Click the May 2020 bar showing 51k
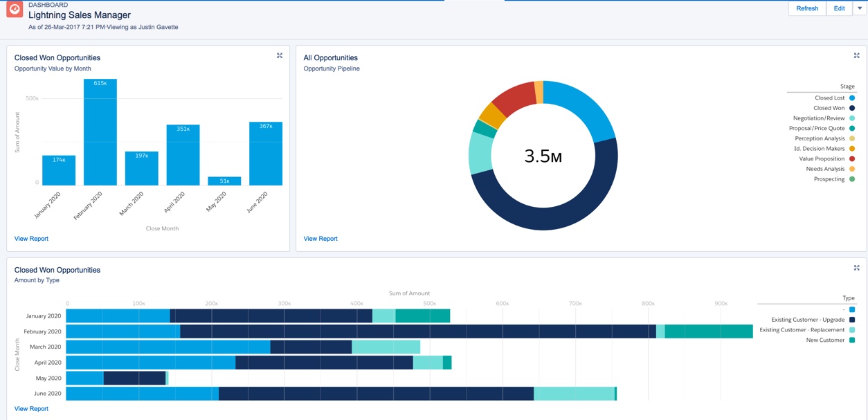This screenshot has height=420, width=868. tap(224, 181)
